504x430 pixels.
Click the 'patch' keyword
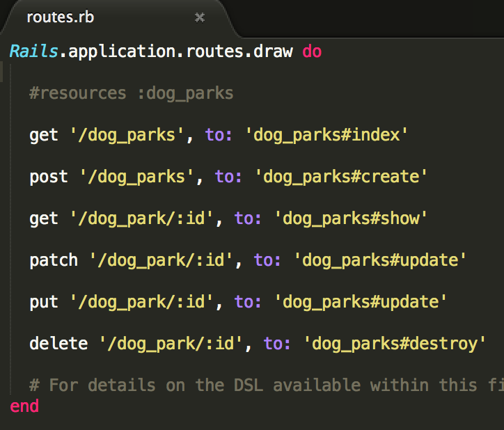coord(54,260)
